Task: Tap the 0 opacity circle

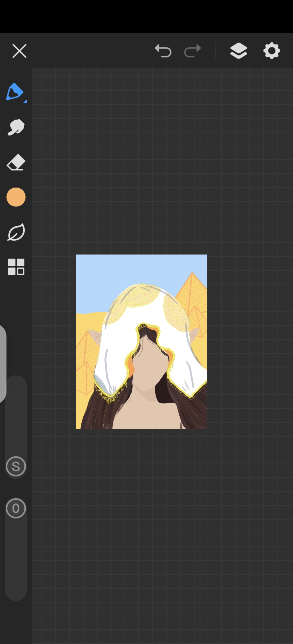Action: (x=16, y=508)
